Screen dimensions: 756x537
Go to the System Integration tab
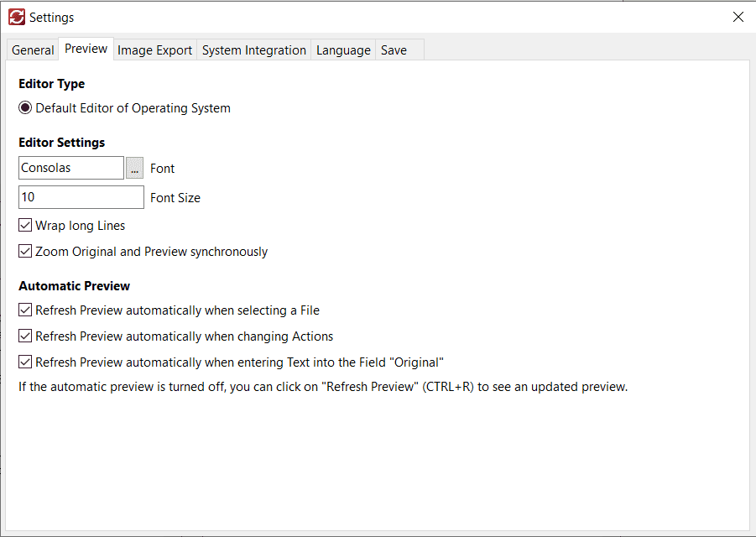(253, 50)
